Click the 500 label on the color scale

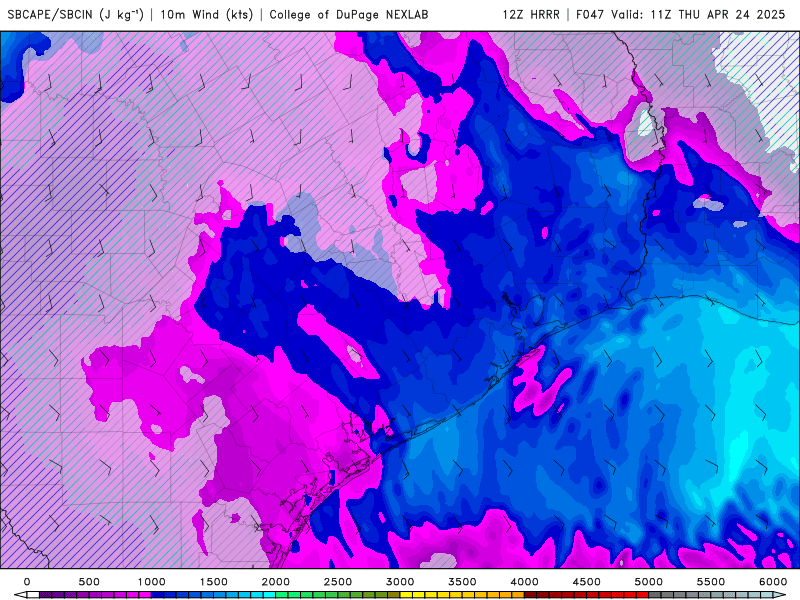[x=89, y=582]
